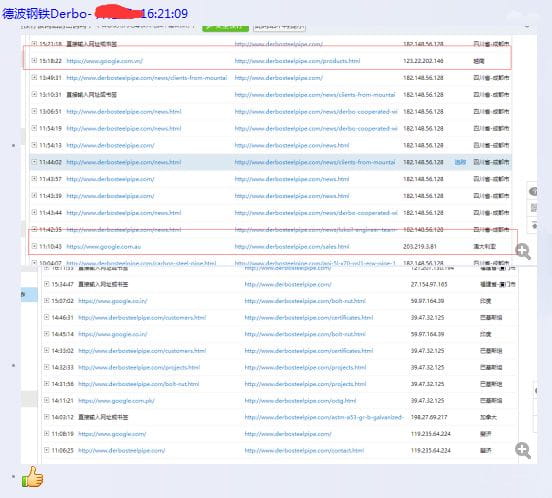Expand the 15:18:22 visit row

pyautogui.click(x=34, y=61)
